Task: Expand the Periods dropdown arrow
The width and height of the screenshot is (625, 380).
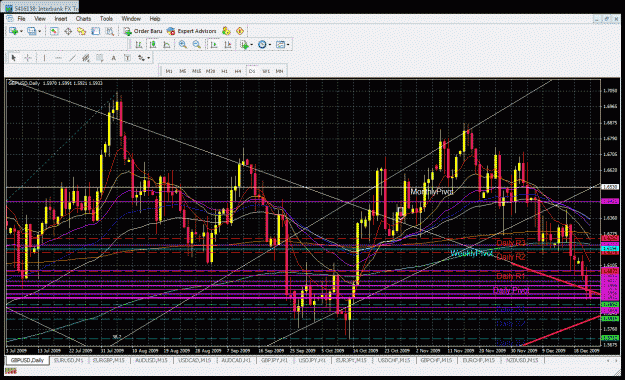Action: coord(270,45)
